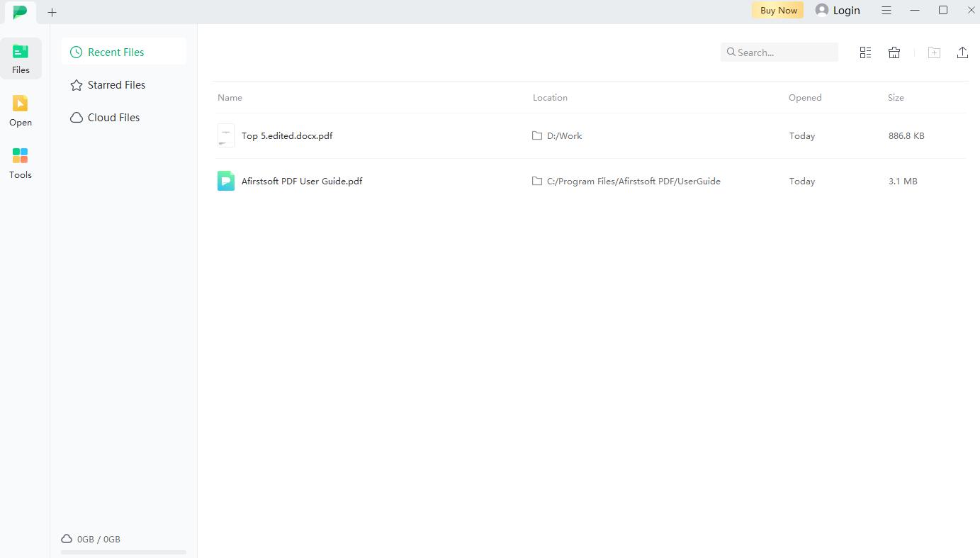Click the Afirstsoft PDF logo tab
Viewport: 980px width, 558px height.
click(x=20, y=11)
